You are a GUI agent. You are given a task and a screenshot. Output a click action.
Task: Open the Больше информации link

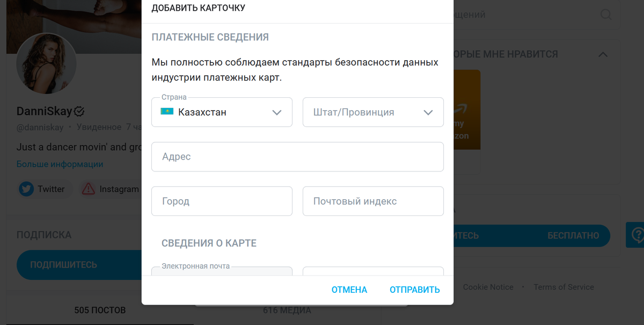click(58, 164)
